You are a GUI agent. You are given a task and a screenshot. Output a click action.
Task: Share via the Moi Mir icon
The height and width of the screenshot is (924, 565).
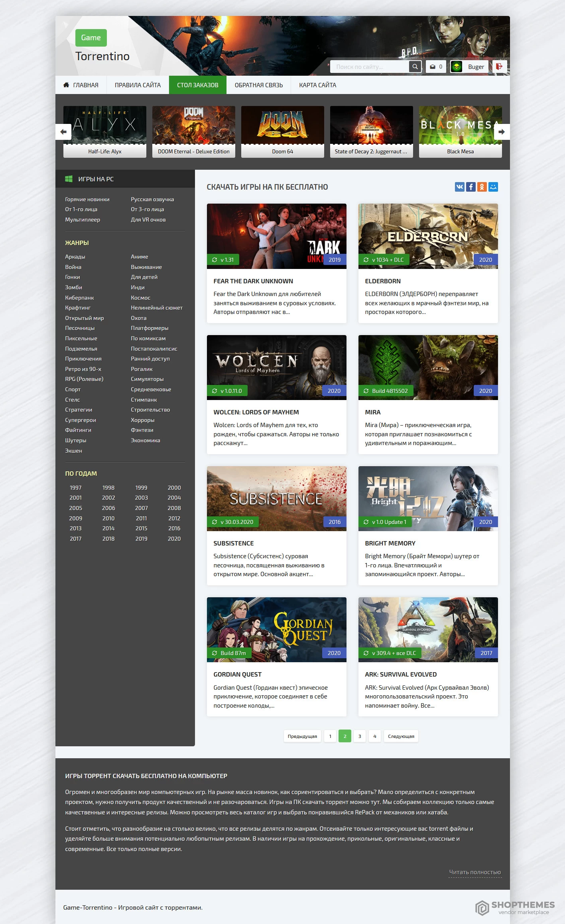(493, 187)
